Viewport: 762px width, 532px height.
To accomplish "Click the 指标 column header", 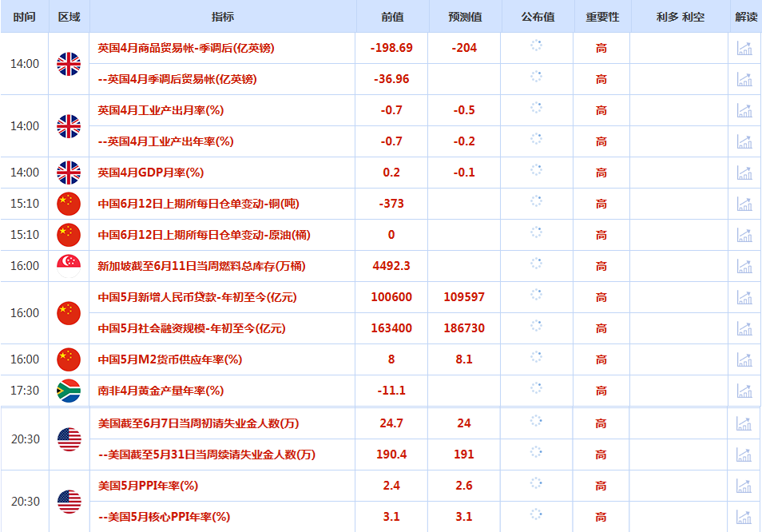I will [223, 17].
